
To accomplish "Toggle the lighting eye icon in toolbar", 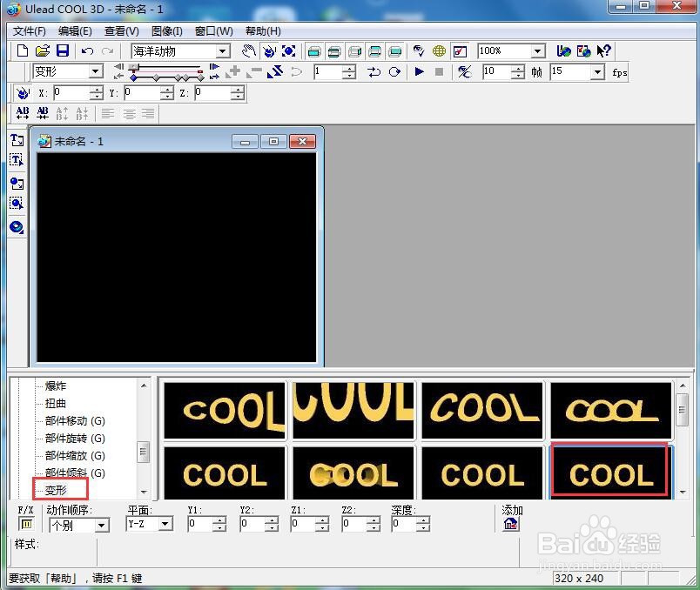I will [x=418, y=50].
